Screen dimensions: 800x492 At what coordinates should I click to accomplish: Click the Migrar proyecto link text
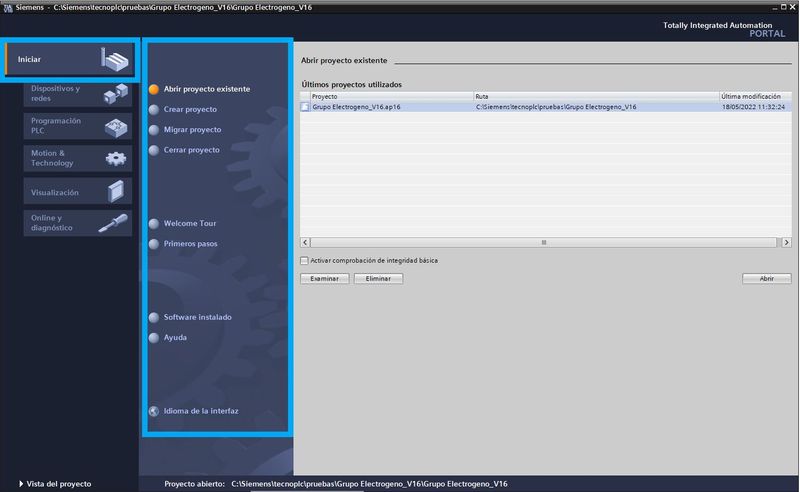coord(192,130)
